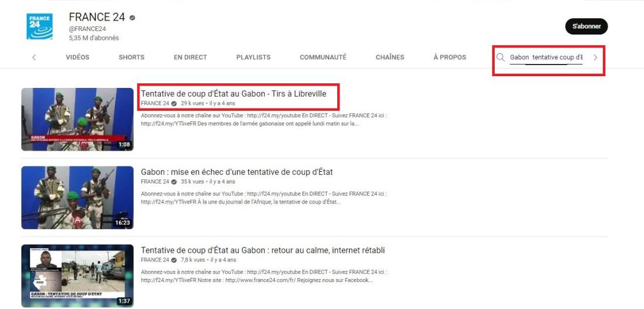
Task: Click the verified badge on the 29 k vues video
Action: (174, 103)
